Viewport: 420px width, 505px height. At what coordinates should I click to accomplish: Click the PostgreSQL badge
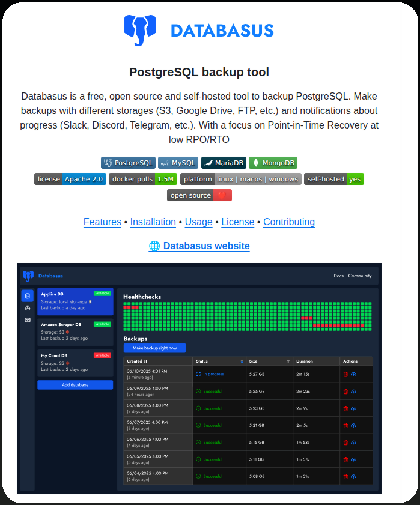[x=129, y=163]
